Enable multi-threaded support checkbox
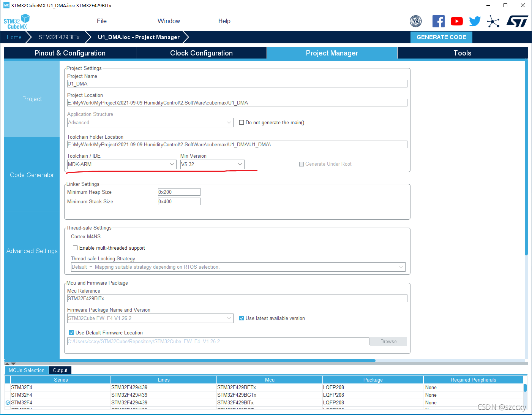Screen dimensions: 532x415 75,248
